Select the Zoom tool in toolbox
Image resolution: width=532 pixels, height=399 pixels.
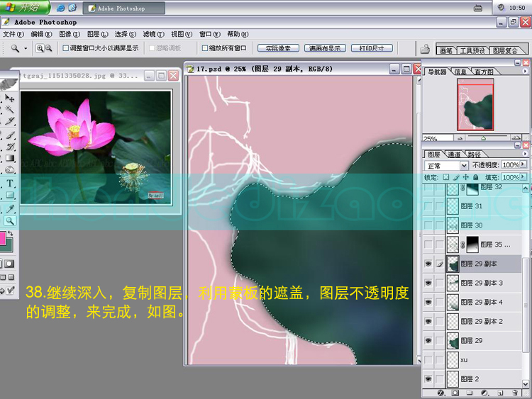click(x=9, y=220)
